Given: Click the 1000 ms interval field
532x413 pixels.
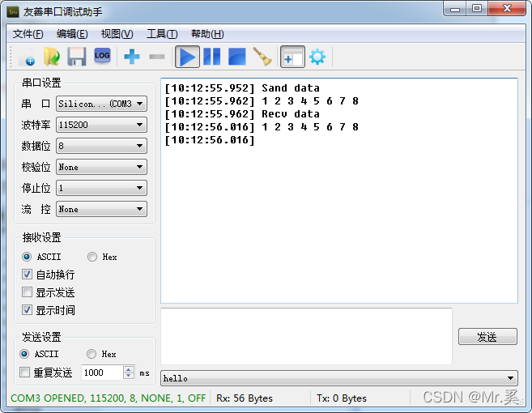Looking at the screenshot, I should pos(102,373).
